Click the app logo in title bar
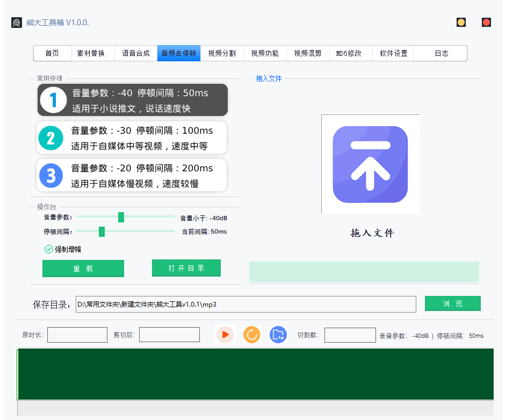The width and height of the screenshot is (513, 420). pos(17,23)
